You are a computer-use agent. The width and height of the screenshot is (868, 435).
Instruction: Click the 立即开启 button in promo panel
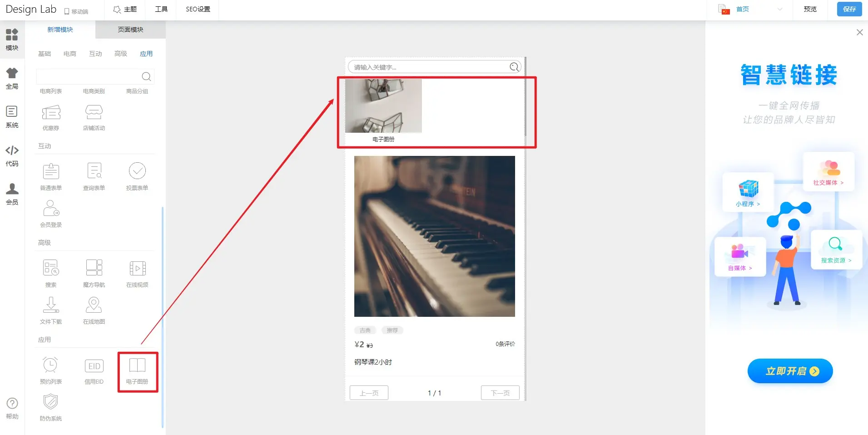coord(790,371)
